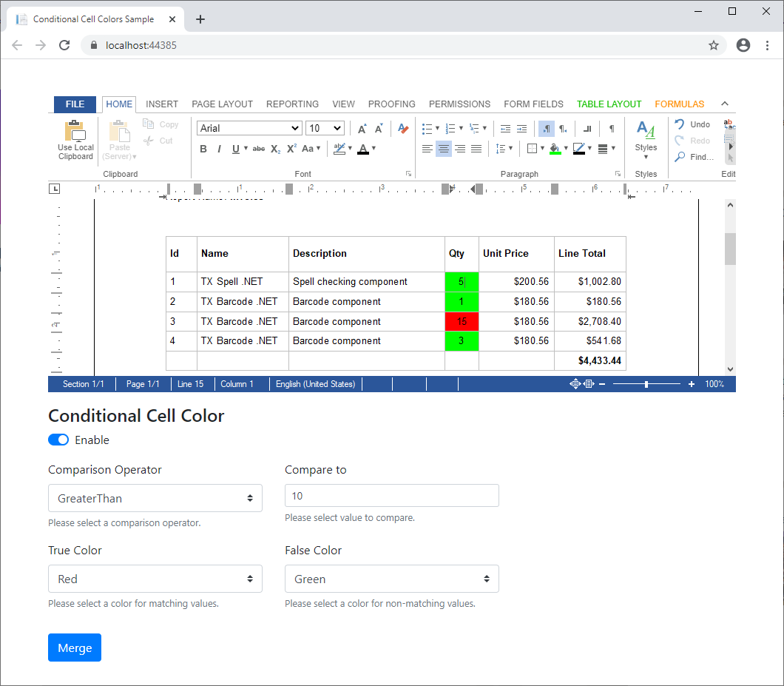
Task: Set right-to-left text direction
Action: pos(563,129)
